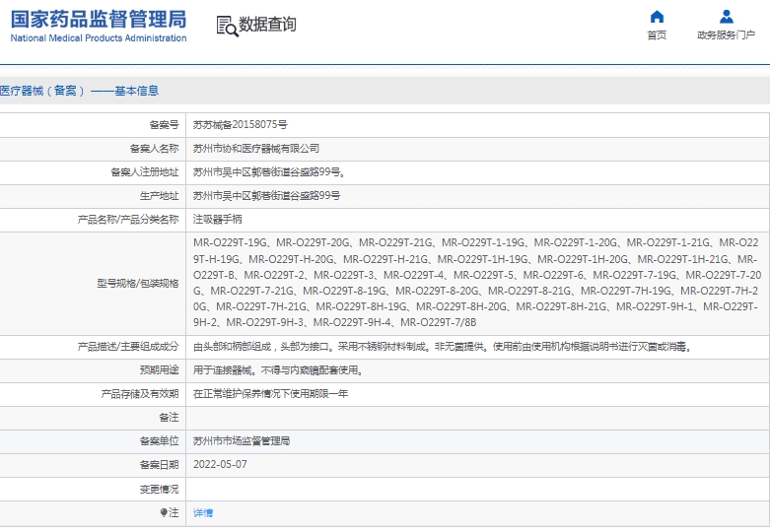
Task: Select 苏州市市场监督管理局 value
Action: point(242,440)
